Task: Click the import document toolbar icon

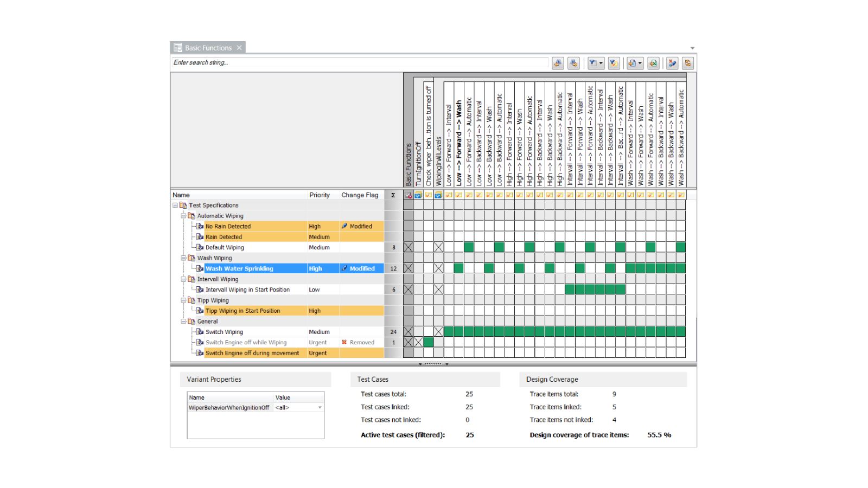Action: point(632,63)
